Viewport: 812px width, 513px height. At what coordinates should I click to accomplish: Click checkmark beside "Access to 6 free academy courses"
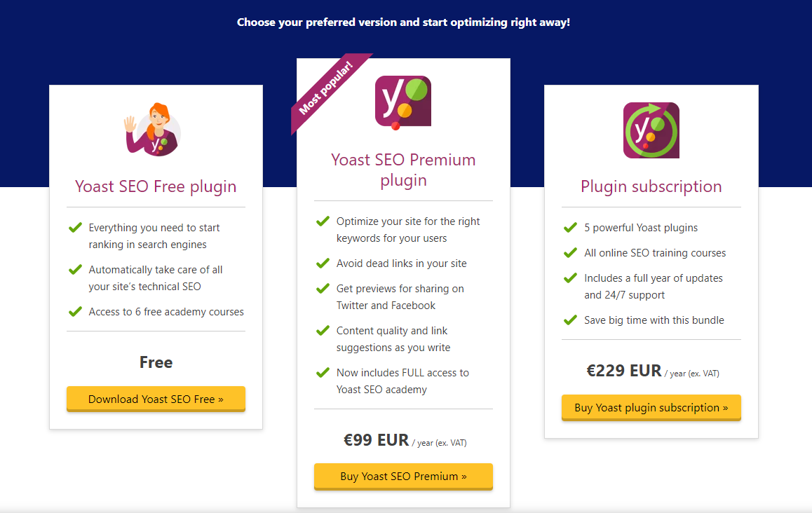point(75,312)
